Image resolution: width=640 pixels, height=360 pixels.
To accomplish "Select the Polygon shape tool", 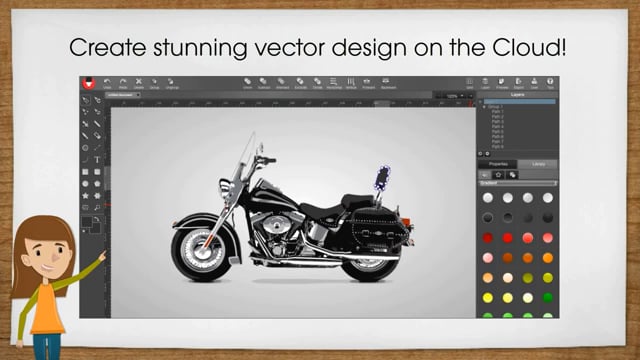I will tap(97, 184).
